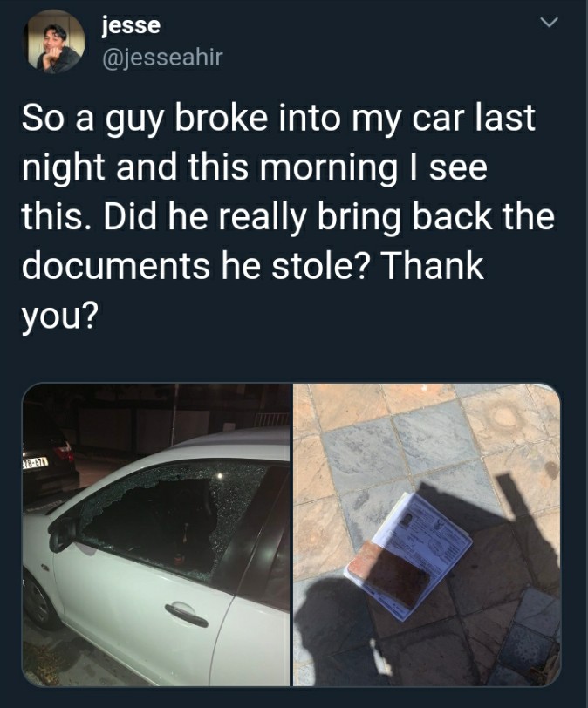This screenshot has height=708, width=588.
Task: Click the word "documents" in the tweet
Action: 115,265
